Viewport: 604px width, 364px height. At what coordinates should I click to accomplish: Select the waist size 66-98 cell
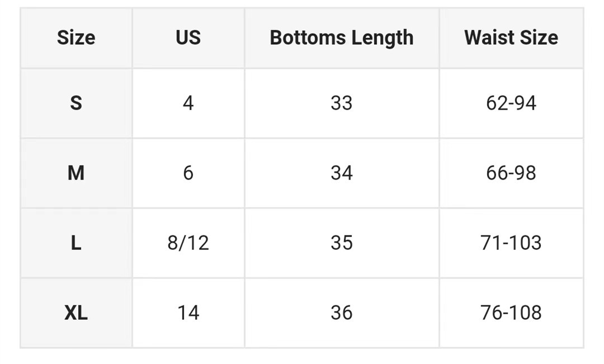click(x=511, y=173)
